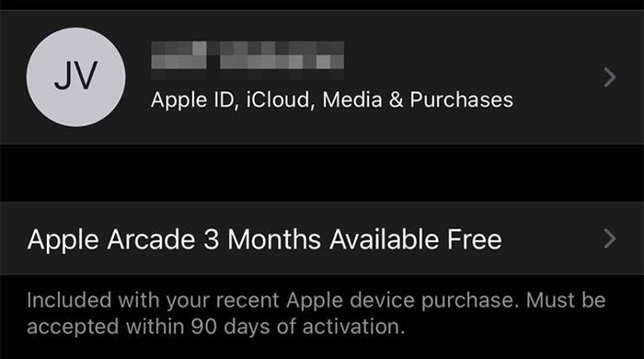Tap the JV initials avatar circle
This screenshot has height=359, width=644.
[76, 77]
